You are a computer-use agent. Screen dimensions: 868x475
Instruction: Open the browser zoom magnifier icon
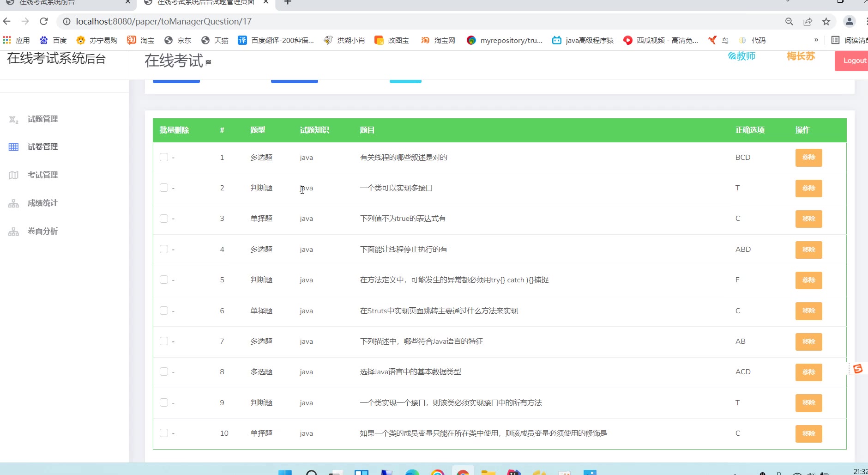pos(789,21)
